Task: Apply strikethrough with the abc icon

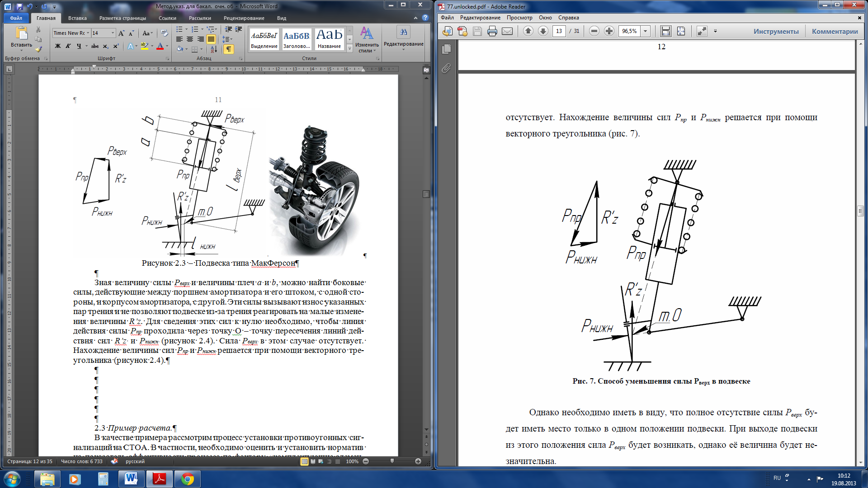Action: [x=95, y=46]
